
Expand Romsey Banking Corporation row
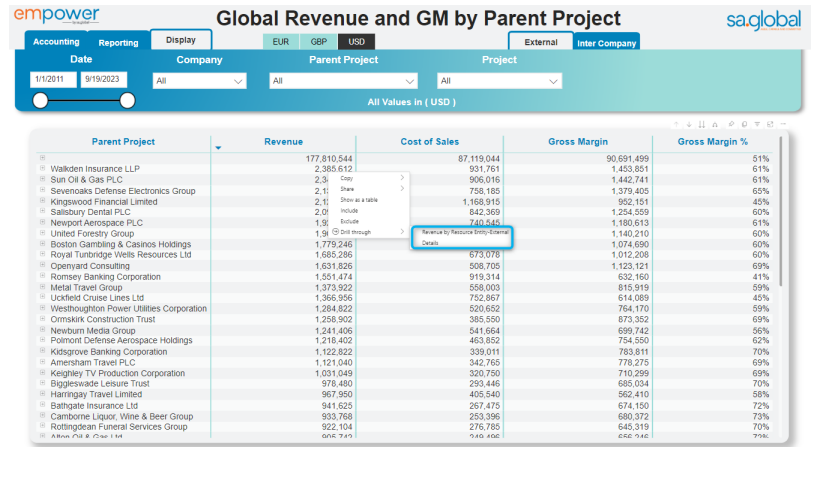(42, 276)
